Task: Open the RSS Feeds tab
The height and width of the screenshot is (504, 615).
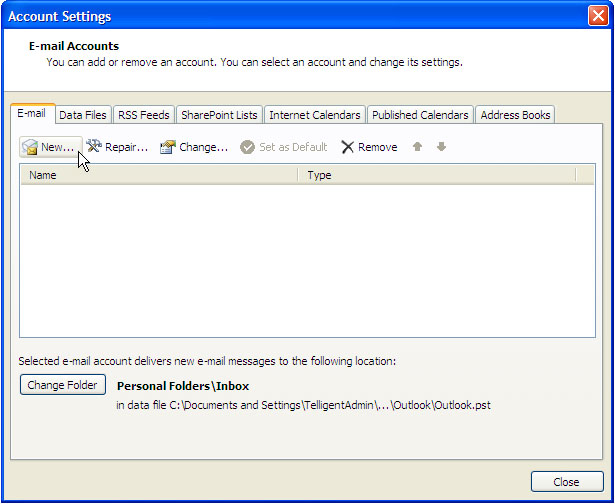Action: (x=144, y=115)
